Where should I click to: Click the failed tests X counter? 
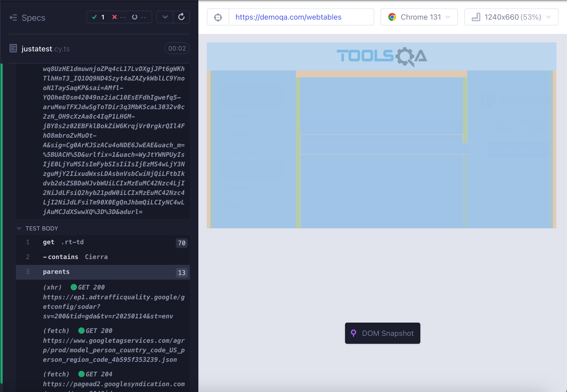[118, 17]
